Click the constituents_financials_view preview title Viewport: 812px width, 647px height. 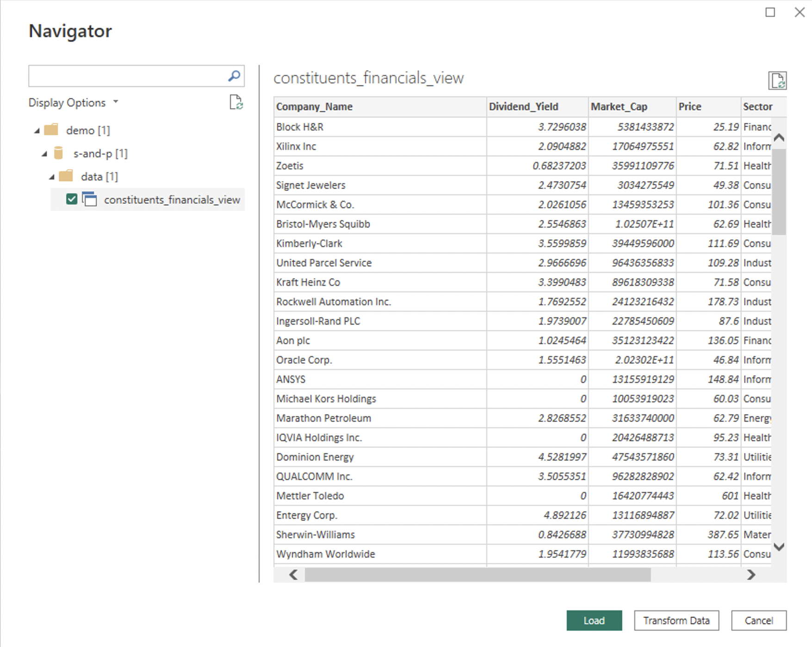point(369,78)
